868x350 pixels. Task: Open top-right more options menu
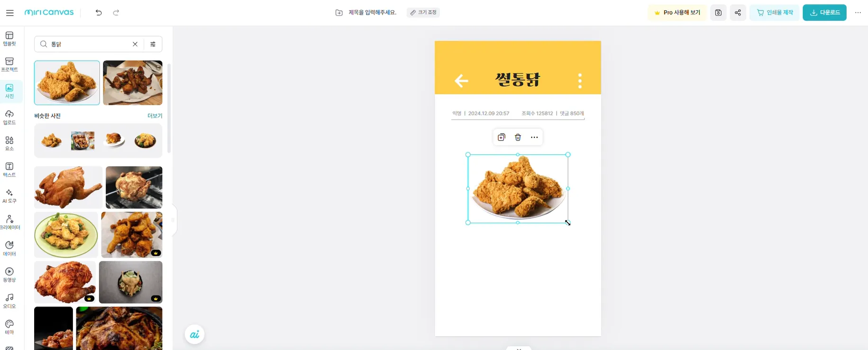pos(858,13)
